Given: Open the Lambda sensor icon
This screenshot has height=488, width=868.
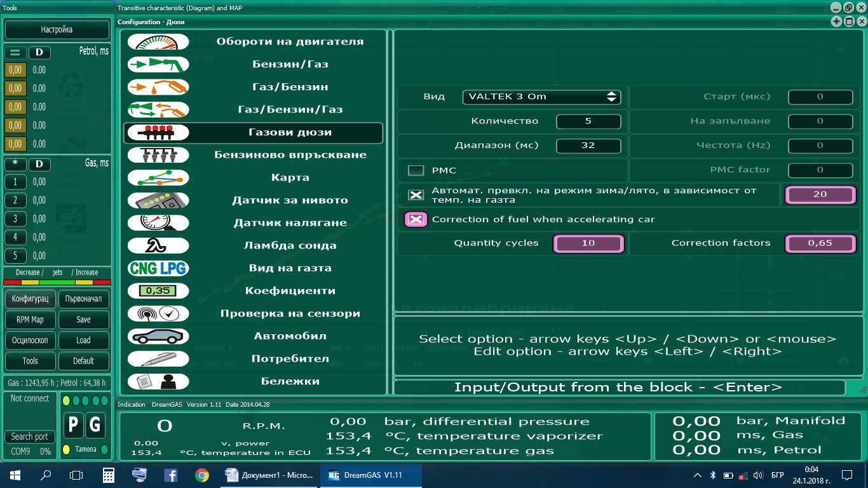Looking at the screenshot, I should pos(158,246).
